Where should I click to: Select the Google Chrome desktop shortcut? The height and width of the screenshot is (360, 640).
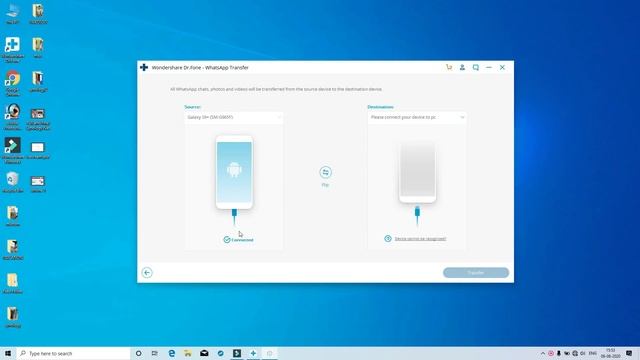(13, 84)
